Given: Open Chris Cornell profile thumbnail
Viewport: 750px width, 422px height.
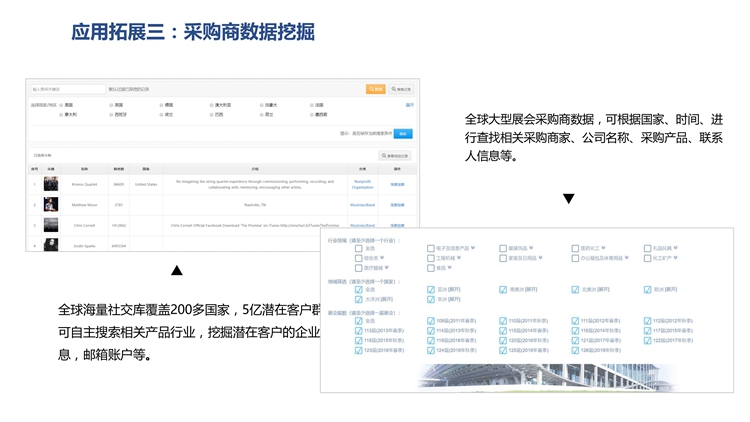Looking at the screenshot, I should [x=50, y=225].
